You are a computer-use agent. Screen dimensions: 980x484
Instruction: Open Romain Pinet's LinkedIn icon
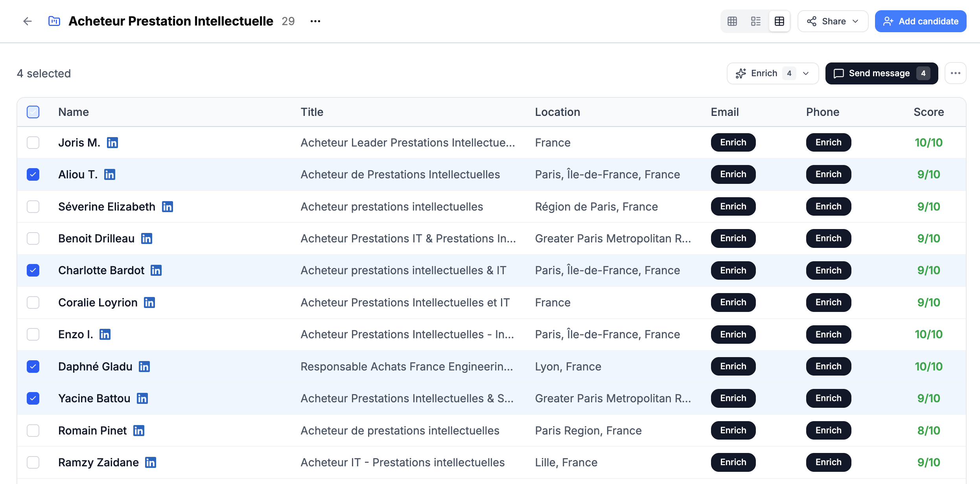(139, 431)
